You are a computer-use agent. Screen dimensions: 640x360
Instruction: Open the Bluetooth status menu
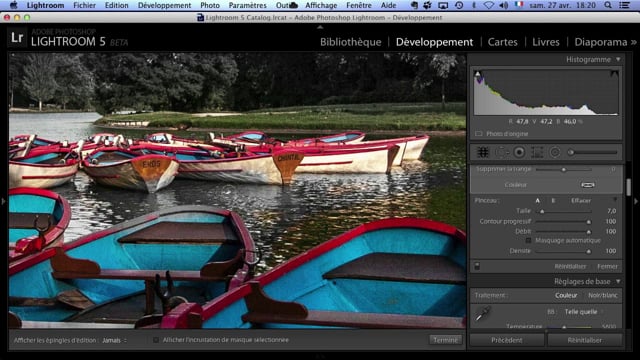(474, 5)
